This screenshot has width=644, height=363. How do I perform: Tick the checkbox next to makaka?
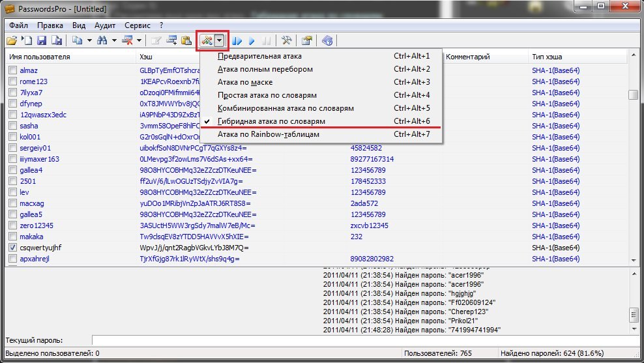click(12, 237)
